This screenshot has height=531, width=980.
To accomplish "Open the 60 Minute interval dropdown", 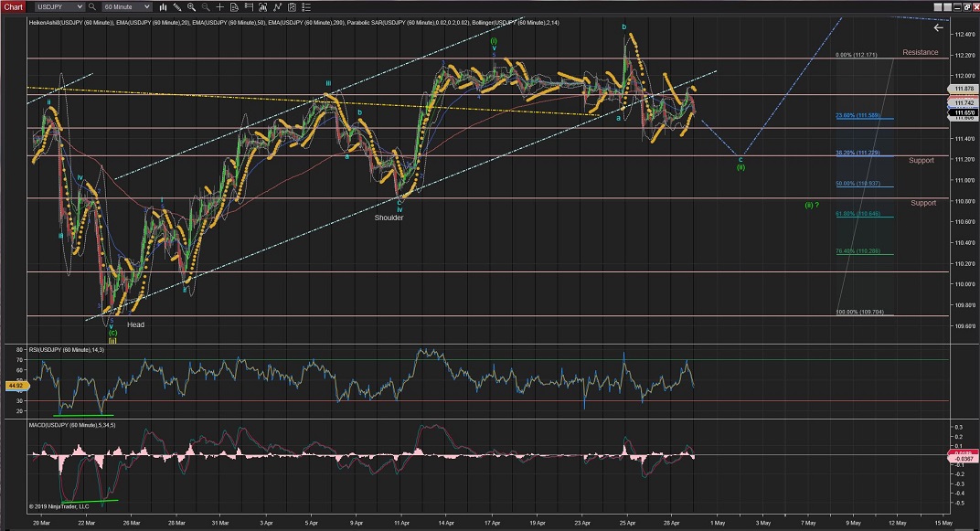I will click(x=126, y=6).
